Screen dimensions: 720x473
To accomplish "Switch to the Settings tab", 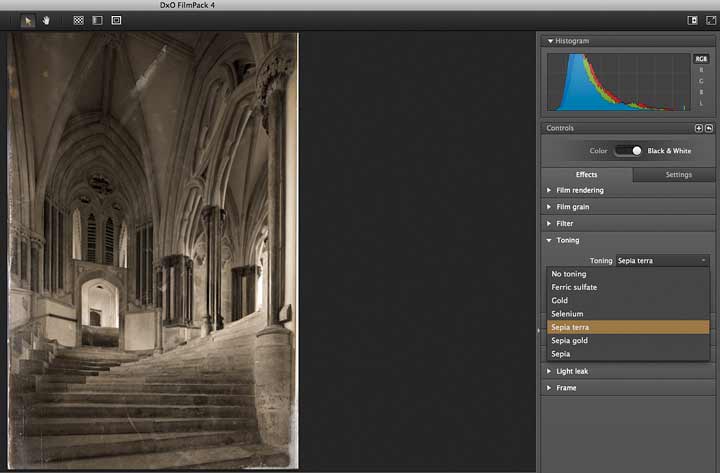I will pyautogui.click(x=674, y=175).
